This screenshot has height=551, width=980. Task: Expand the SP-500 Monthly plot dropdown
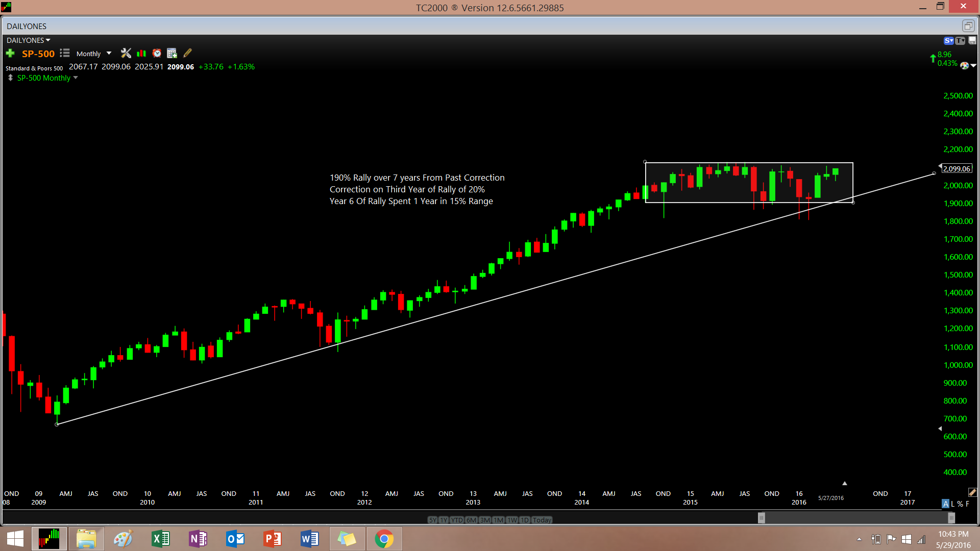[x=76, y=78]
